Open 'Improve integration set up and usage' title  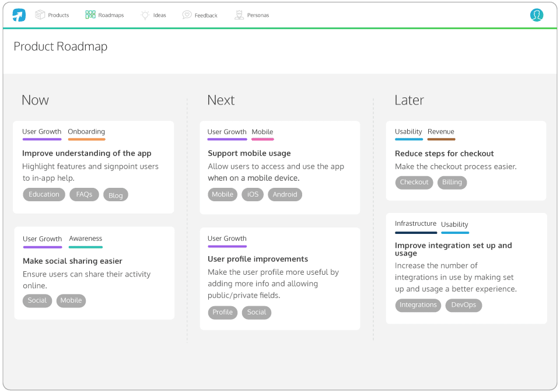[454, 249]
